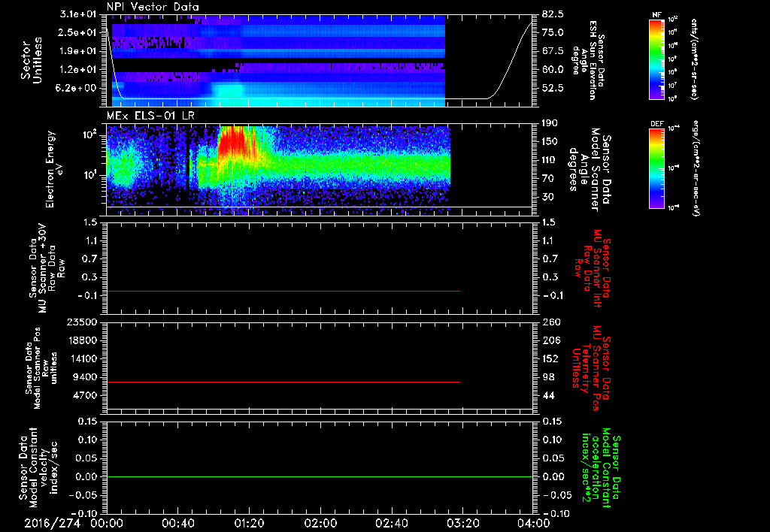Click the red "MU Scanner Inh Raw Data" label
Screen dimensions: 770x532
coord(593,268)
